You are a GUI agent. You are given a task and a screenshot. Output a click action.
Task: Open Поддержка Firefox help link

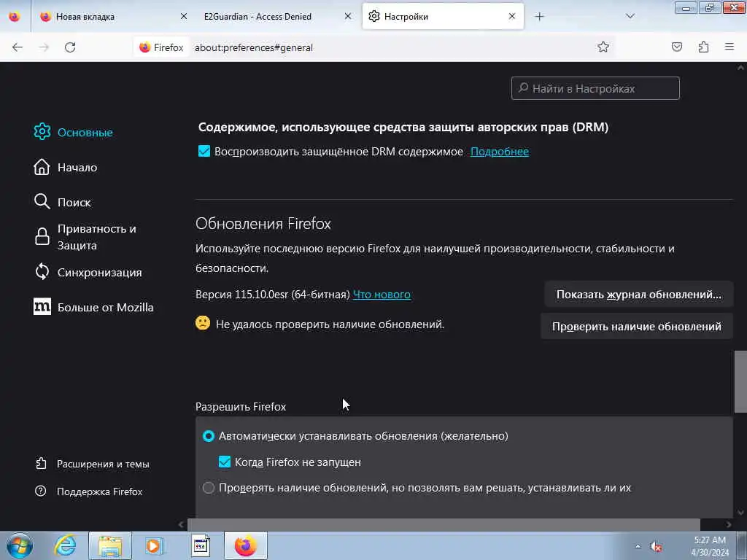click(x=89, y=491)
